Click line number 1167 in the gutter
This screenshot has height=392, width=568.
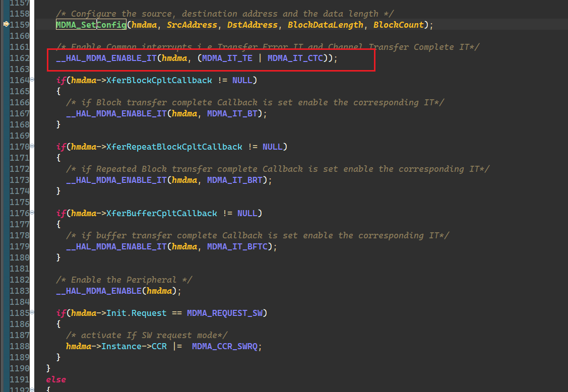[x=20, y=113]
